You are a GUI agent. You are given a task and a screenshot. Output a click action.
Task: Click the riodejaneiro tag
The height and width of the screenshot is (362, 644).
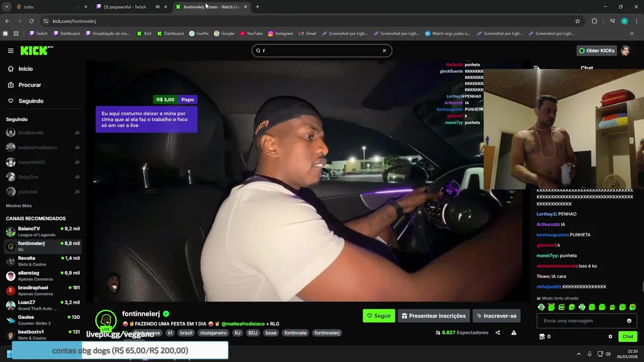pos(213,333)
